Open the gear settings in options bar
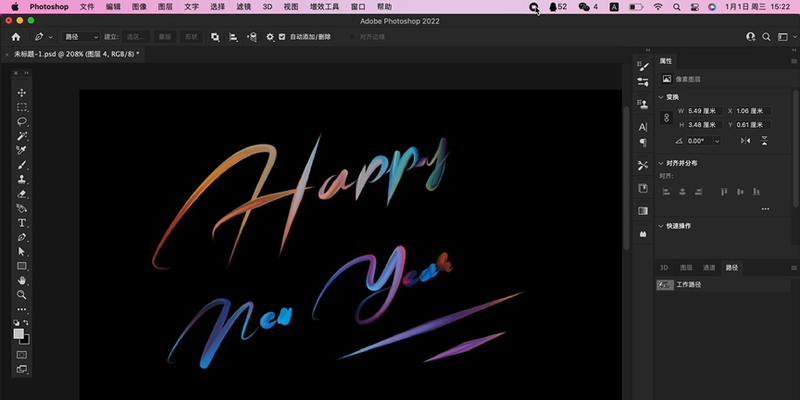The height and width of the screenshot is (400, 800). point(270,37)
